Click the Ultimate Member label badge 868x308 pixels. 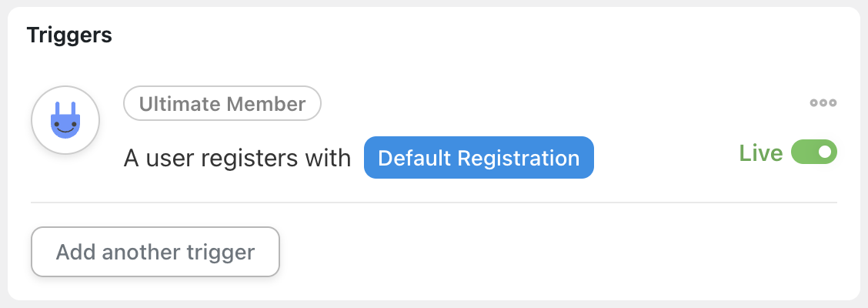(222, 104)
